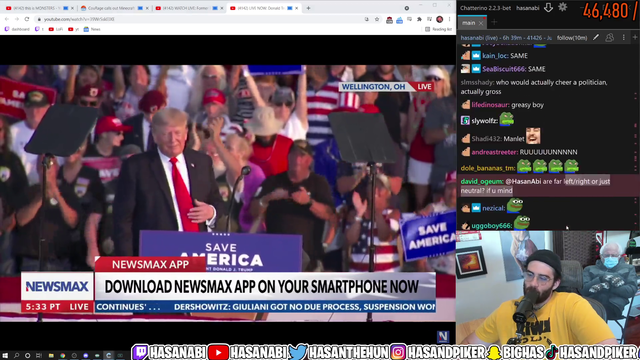
Task: Close the 'this is MONSTERS' tab
Action: coord(72,8)
